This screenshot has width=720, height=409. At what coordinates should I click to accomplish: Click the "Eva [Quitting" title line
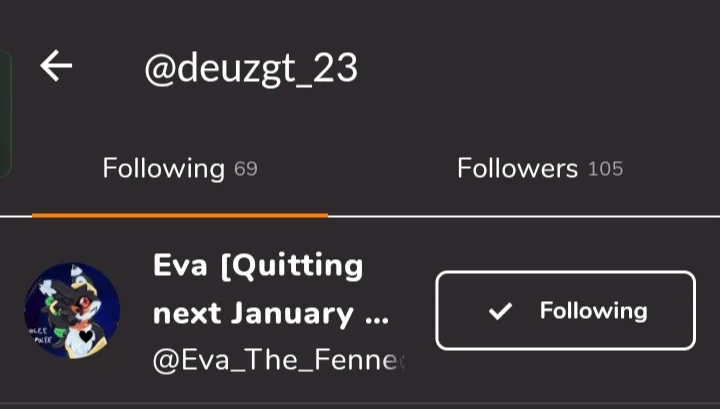coord(258,266)
